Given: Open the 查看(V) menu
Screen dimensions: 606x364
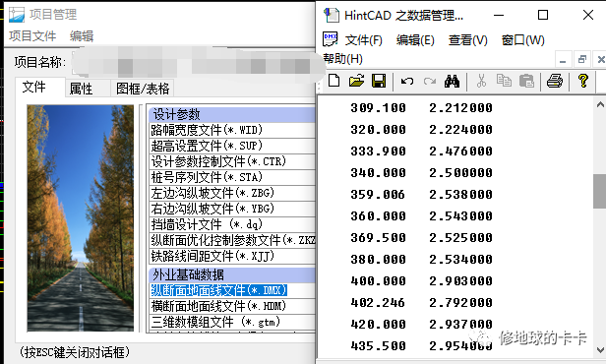Looking at the screenshot, I should 467,40.
